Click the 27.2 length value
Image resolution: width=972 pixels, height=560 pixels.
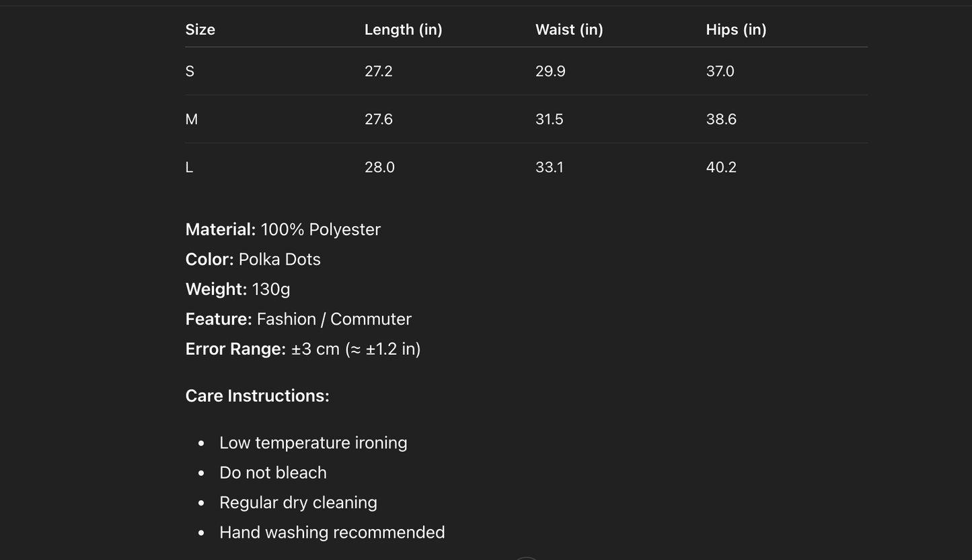(378, 71)
